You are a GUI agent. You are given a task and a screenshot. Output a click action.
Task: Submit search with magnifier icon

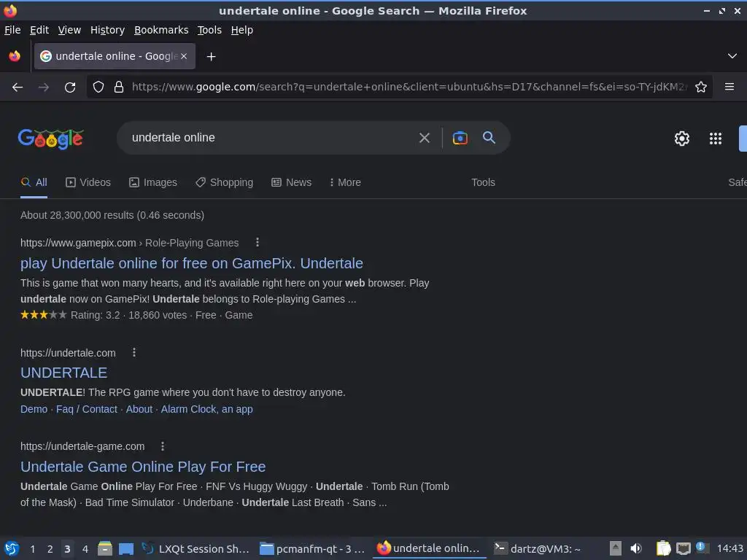[x=489, y=138]
